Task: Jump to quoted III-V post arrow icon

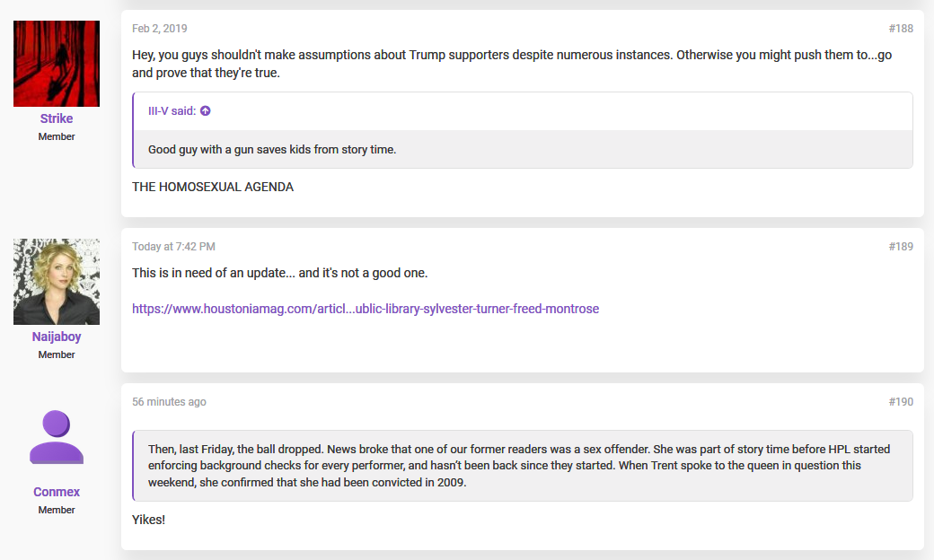Action: pyautogui.click(x=206, y=110)
